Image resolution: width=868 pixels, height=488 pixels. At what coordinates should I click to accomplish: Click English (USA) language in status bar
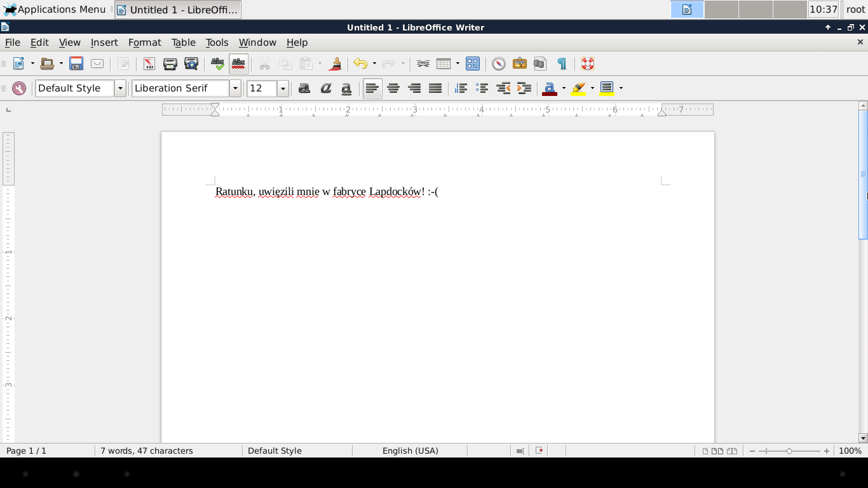[x=410, y=451]
